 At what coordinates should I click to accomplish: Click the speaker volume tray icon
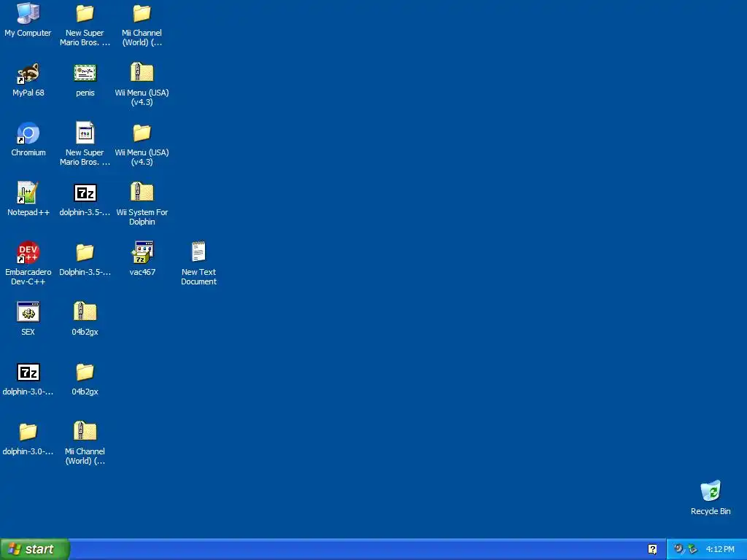(x=678, y=549)
